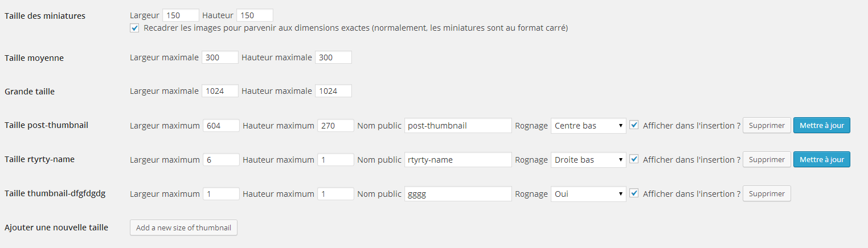The height and width of the screenshot is (248, 868).
Task: Toggle insertion display checkbox for thumbnail-dfgfdgdg
Action: pos(634,193)
